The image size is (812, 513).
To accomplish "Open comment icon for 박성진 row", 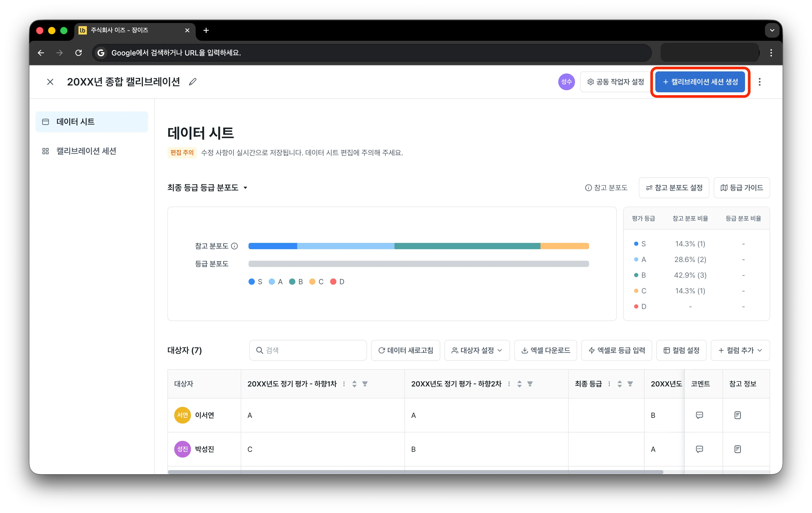I will (699, 449).
